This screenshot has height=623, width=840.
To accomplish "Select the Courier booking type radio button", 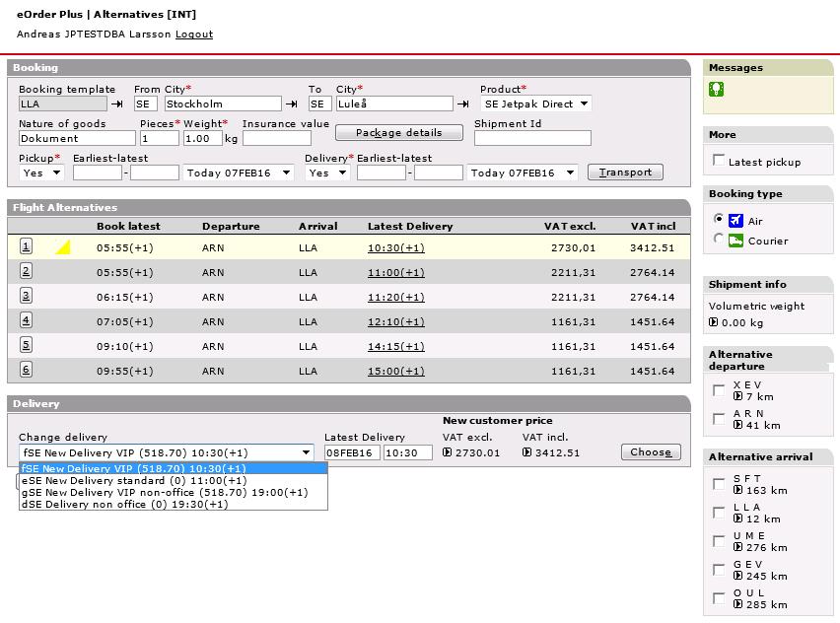I will click(719, 239).
